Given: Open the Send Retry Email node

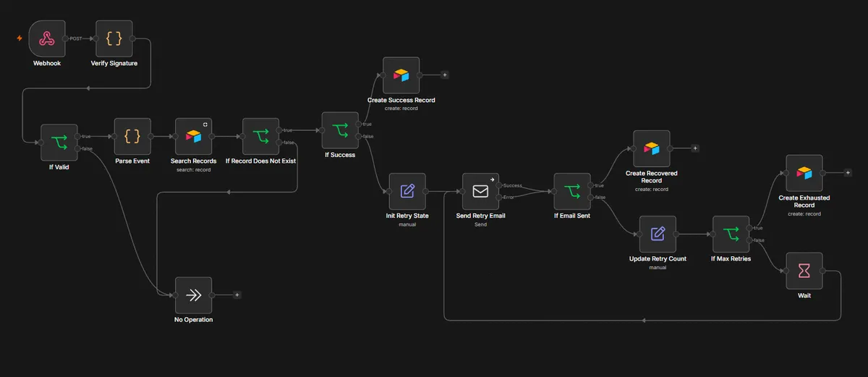Looking at the screenshot, I should (481, 192).
